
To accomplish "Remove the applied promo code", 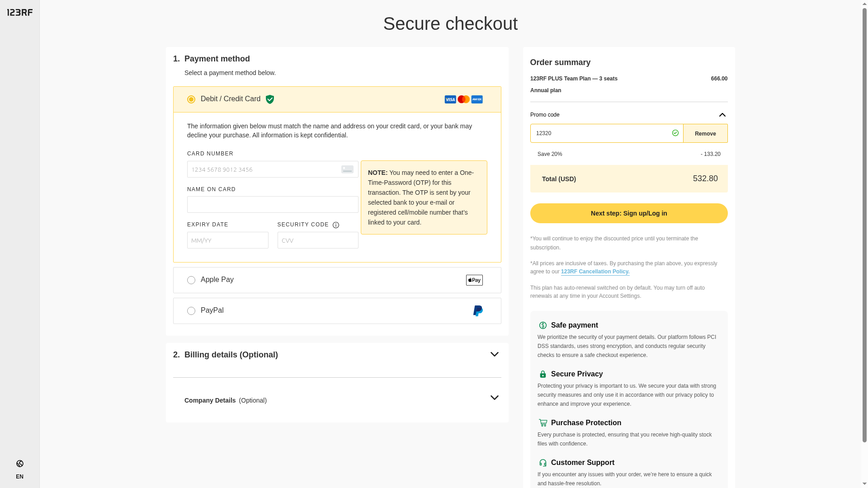I will pyautogui.click(x=705, y=134).
